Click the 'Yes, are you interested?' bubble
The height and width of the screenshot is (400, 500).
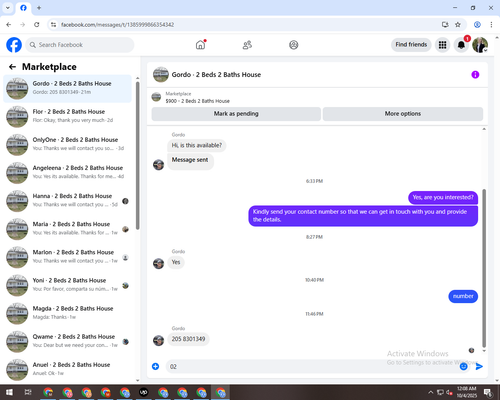pyautogui.click(x=443, y=197)
